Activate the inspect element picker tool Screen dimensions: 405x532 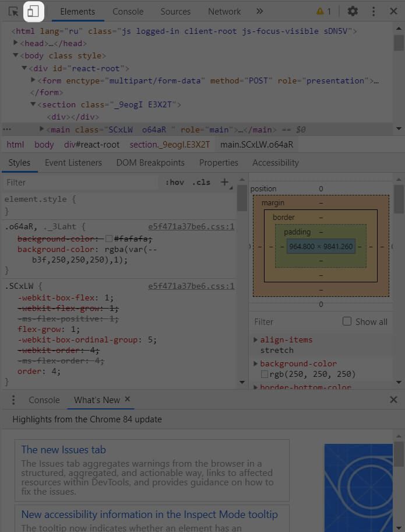click(13, 12)
